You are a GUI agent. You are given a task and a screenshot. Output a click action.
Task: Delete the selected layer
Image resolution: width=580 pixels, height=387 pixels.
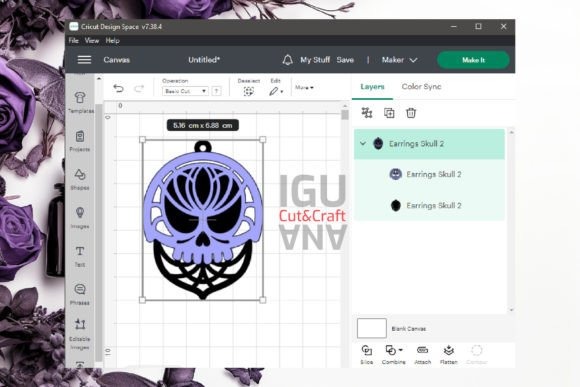click(x=411, y=113)
